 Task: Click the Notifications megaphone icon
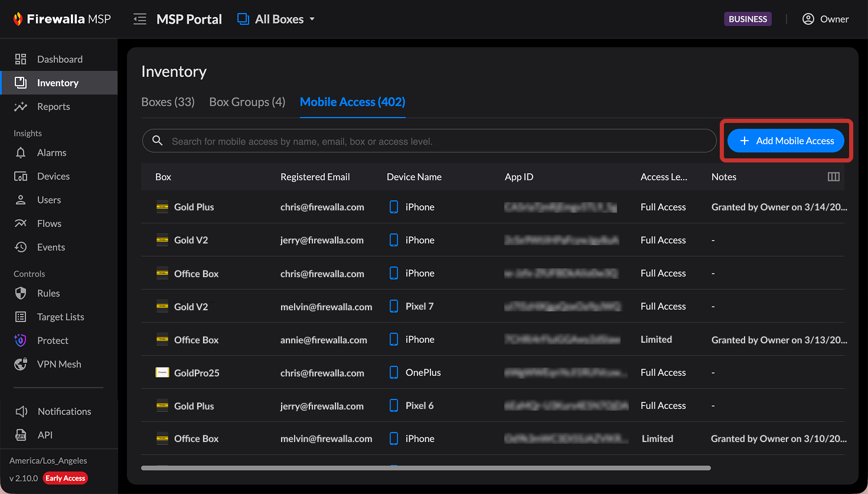pos(21,411)
